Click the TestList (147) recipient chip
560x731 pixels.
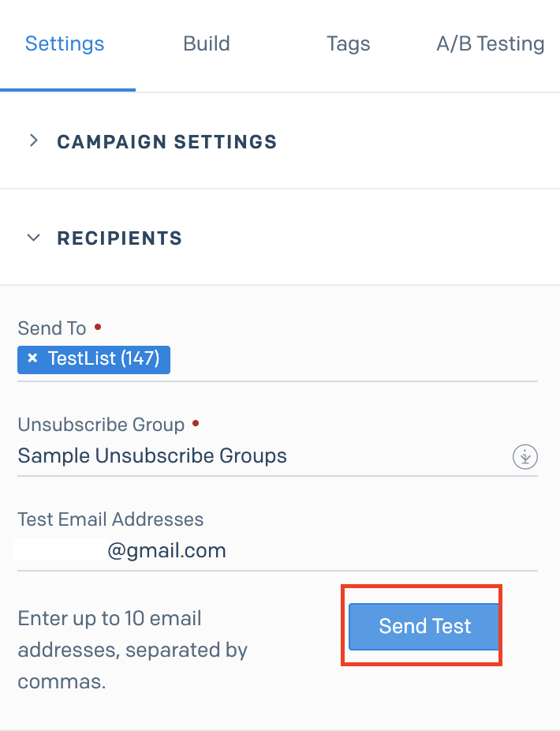click(94, 359)
